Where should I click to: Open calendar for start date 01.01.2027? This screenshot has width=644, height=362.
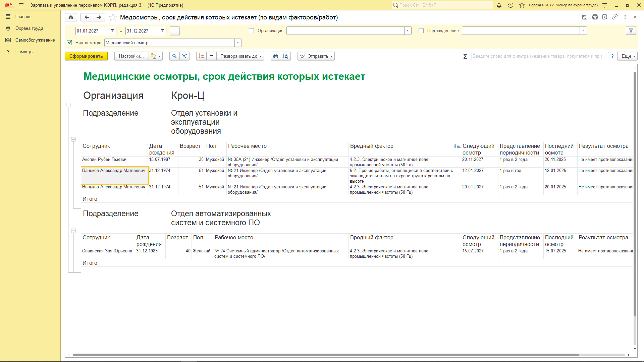tap(113, 31)
